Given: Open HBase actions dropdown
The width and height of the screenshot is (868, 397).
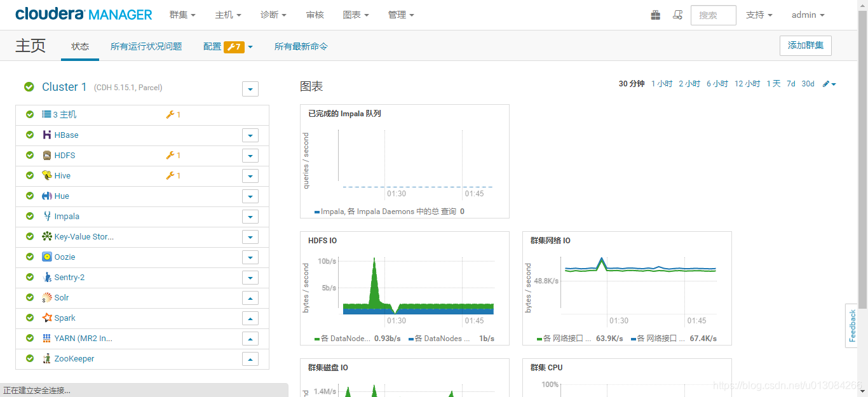Looking at the screenshot, I should tap(250, 135).
